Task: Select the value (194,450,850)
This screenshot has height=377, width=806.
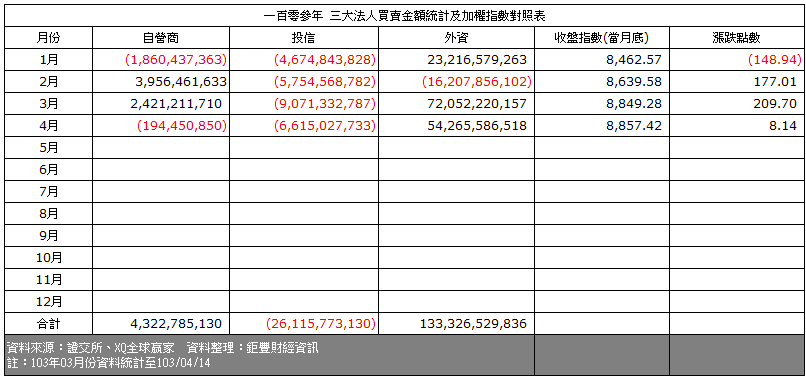Action: tap(182, 125)
